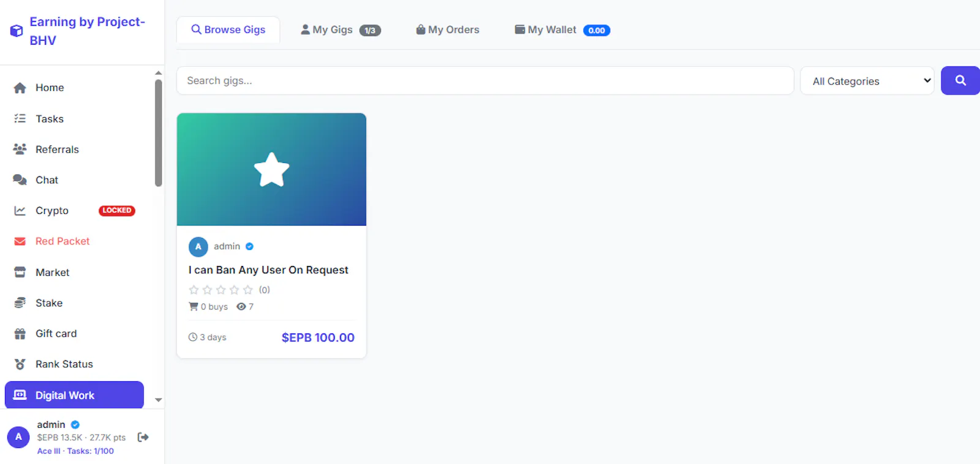This screenshot has width=980, height=464.
Task: Click the $EPB 100.00 price on the gig
Action: tap(318, 337)
